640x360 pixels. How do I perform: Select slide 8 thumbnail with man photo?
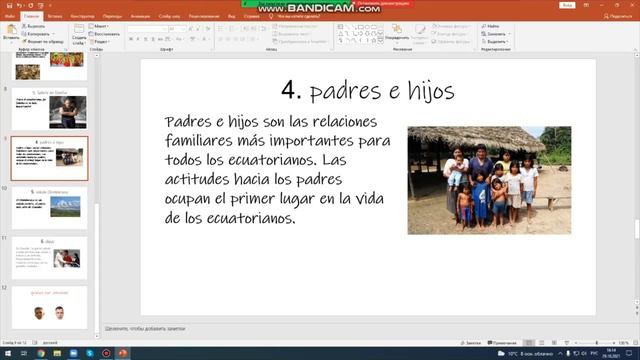pos(49,109)
